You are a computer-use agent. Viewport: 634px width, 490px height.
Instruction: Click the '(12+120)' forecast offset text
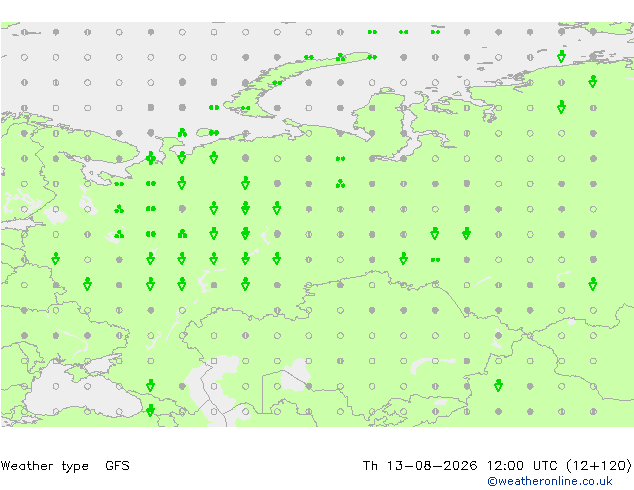(x=598, y=465)
